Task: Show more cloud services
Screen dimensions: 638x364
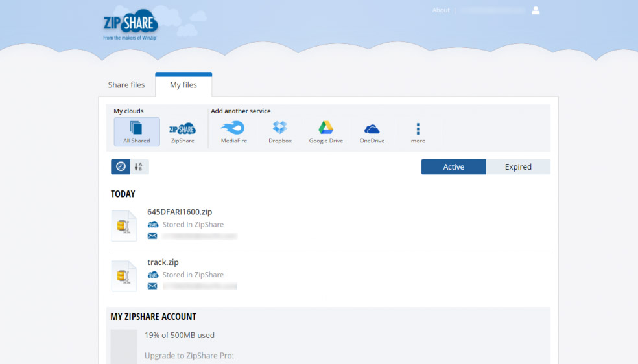Action: coord(418,132)
